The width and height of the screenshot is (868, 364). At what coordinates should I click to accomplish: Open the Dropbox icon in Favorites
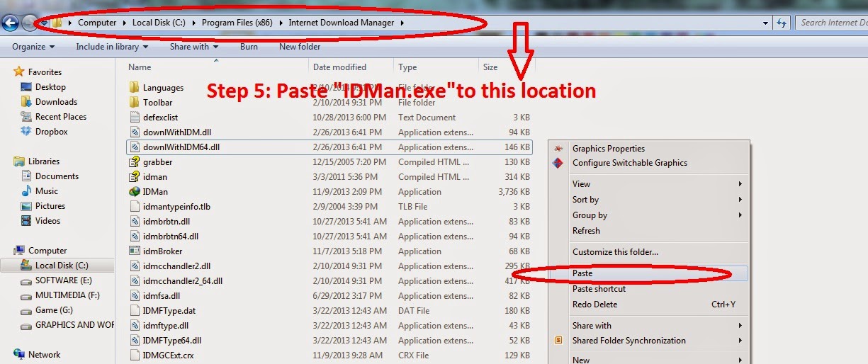click(x=26, y=132)
